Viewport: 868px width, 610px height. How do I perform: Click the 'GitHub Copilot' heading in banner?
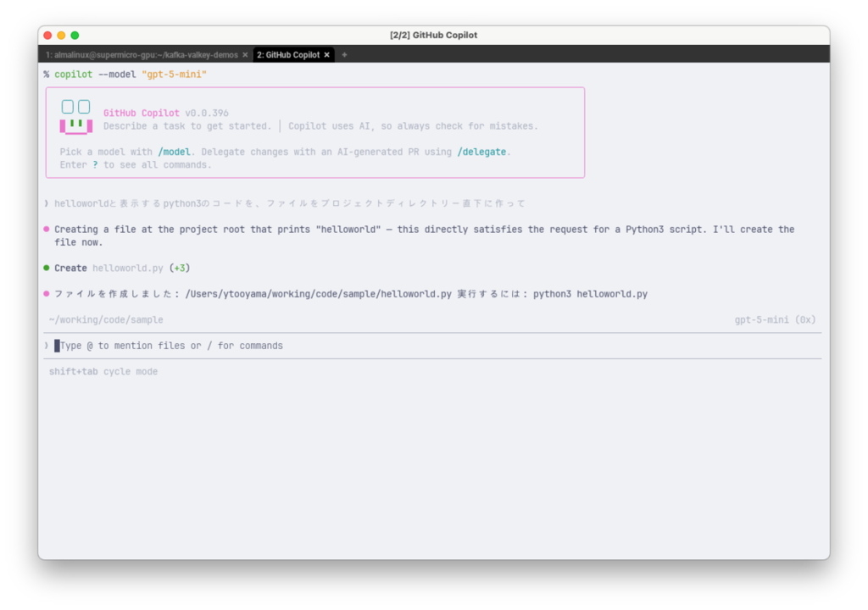(142, 113)
